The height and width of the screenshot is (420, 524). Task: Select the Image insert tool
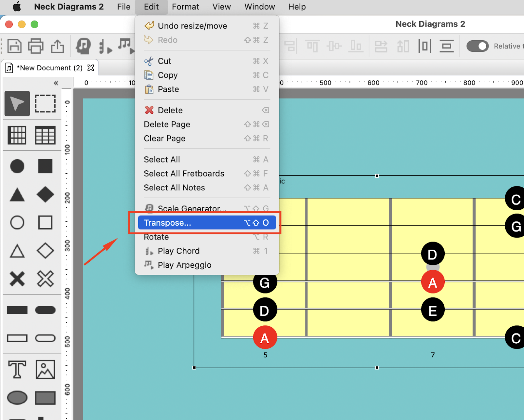pyautogui.click(x=45, y=370)
